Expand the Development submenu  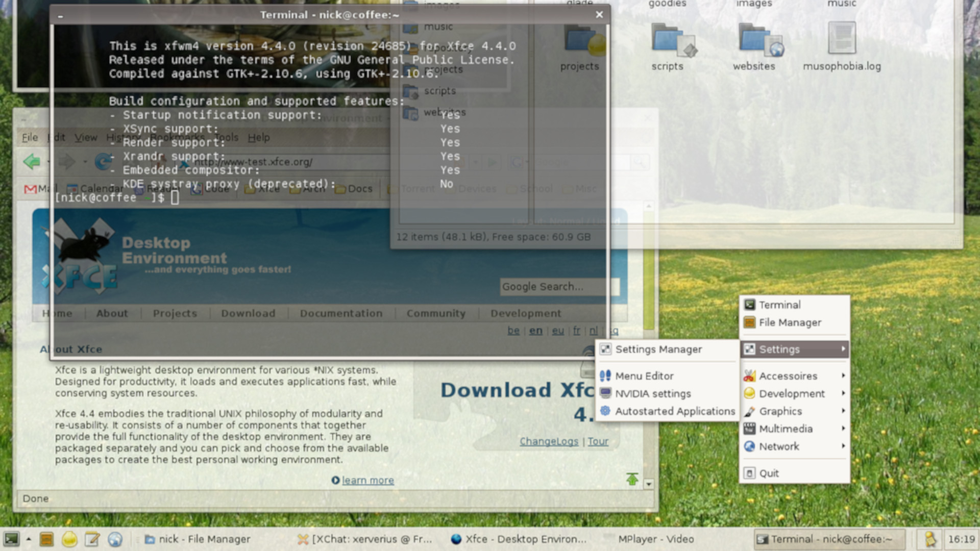click(794, 393)
